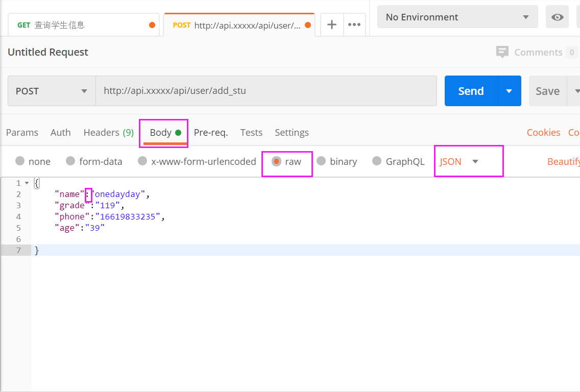Open the Tests tab
The width and height of the screenshot is (580, 392).
pyautogui.click(x=251, y=132)
